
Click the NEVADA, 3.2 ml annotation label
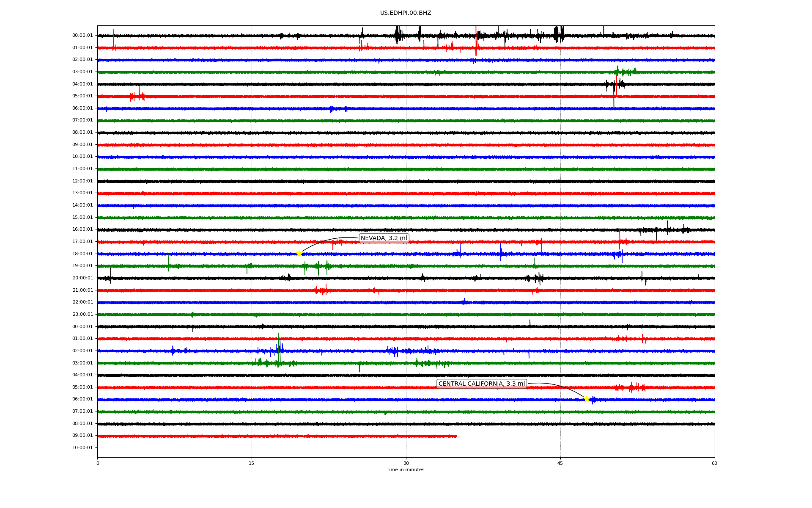[384, 238]
